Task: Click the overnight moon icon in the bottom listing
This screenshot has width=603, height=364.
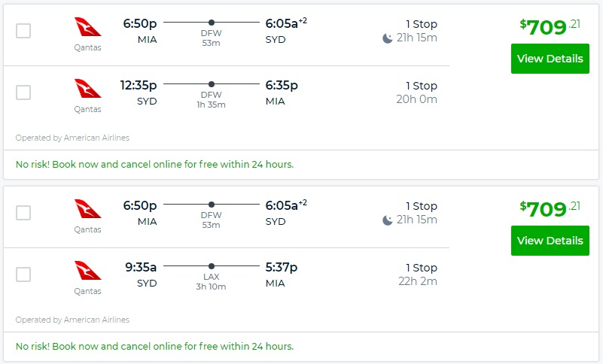Action: 388,220
